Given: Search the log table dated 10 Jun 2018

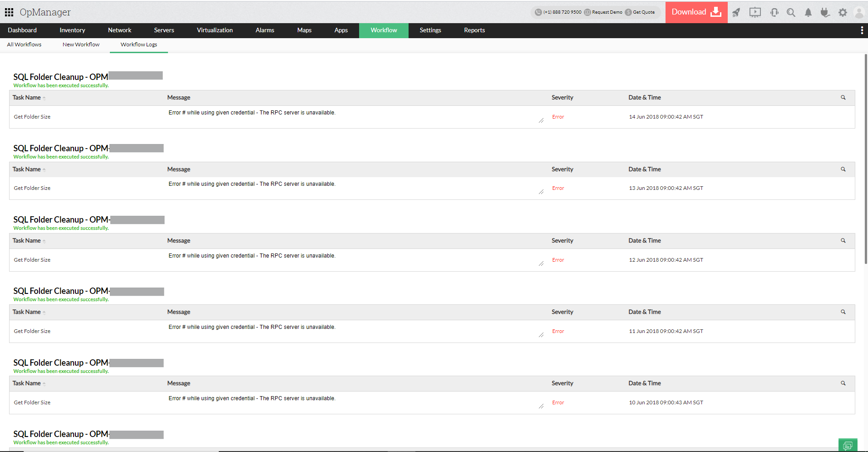Looking at the screenshot, I should click(x=843, y=383).
